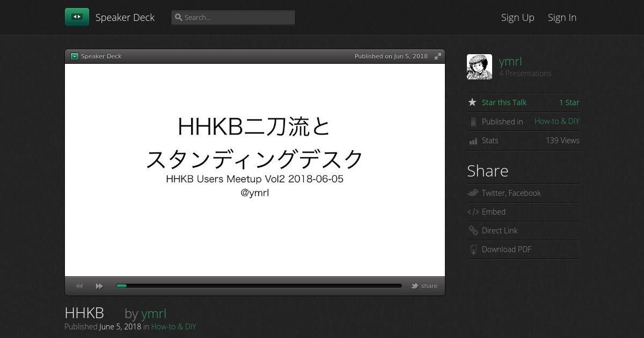Go to previous slide with rewind button
The height and width of the screenshot is (338, 644).
coord(79,286)
